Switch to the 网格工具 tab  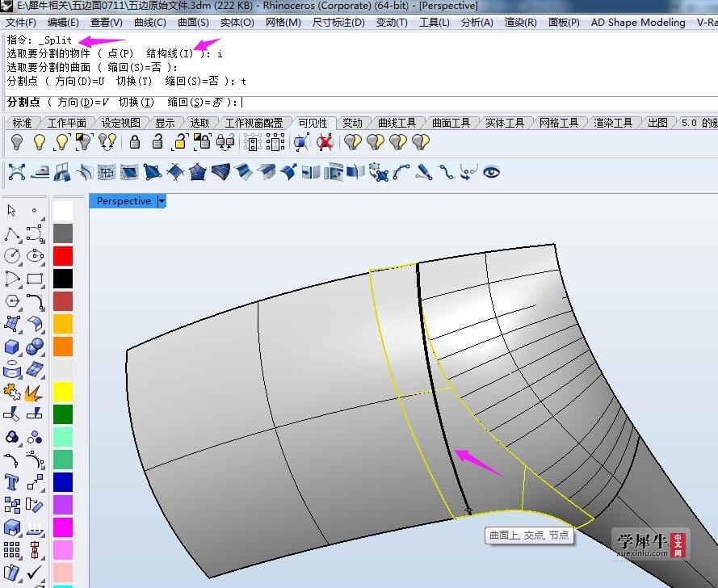tap(559, 123)
